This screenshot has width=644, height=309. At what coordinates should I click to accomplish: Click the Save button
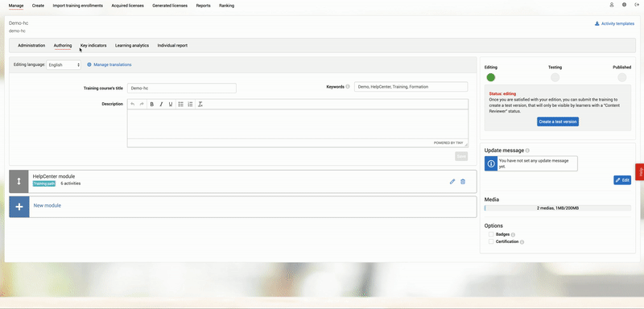coord(461,156)
